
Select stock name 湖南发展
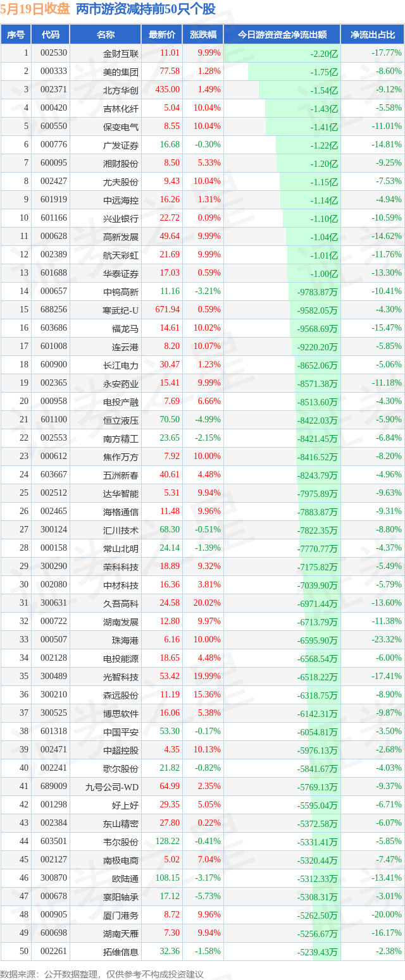click(x=121, y=622)
